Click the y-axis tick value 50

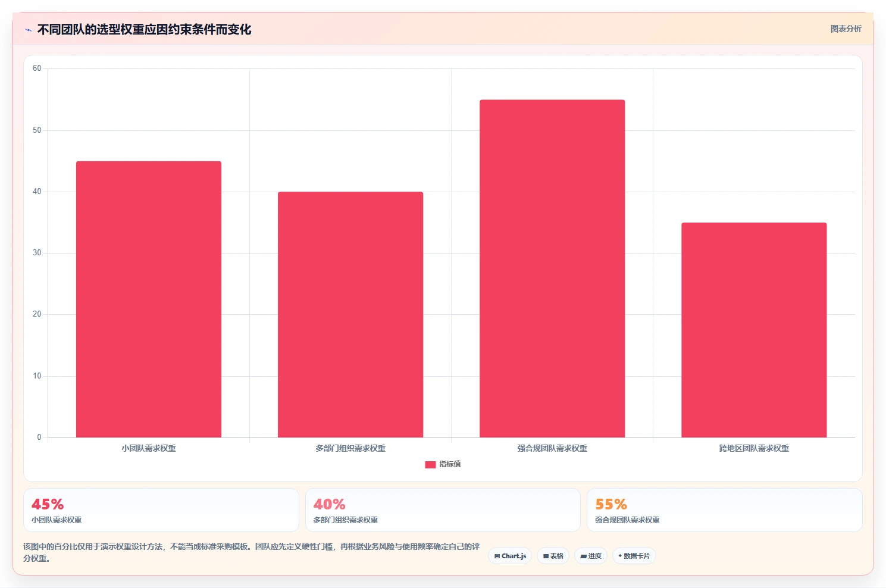[37, 130]
